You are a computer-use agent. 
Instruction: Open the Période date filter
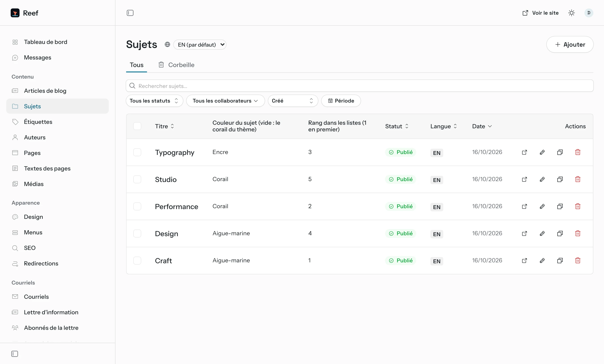341,101
